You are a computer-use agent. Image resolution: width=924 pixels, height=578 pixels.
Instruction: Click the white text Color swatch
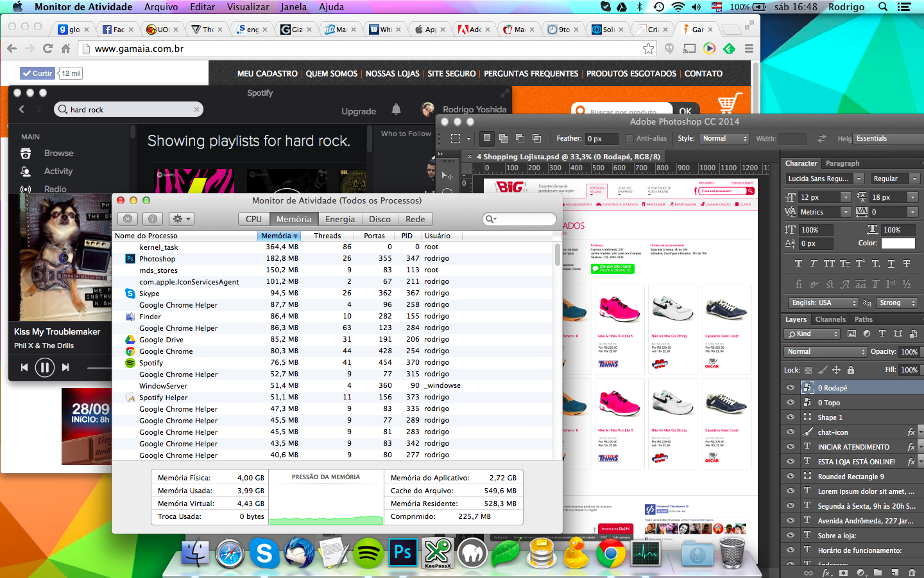click(898, 243)
